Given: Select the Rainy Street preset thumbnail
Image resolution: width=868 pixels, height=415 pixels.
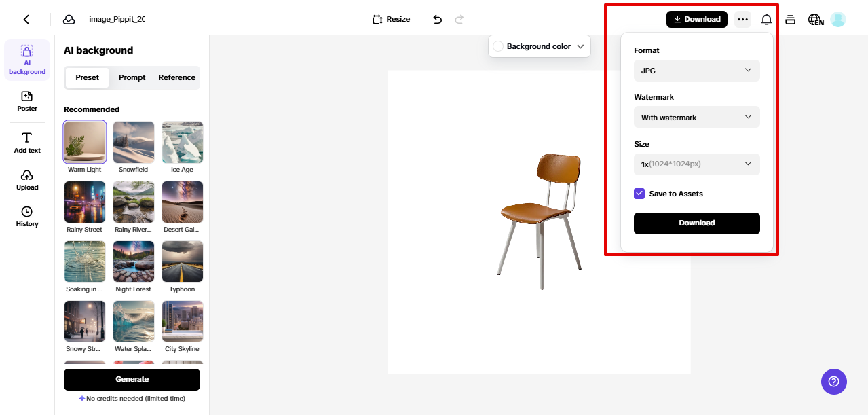Looking at the screenshot, I should coord(85,202).
